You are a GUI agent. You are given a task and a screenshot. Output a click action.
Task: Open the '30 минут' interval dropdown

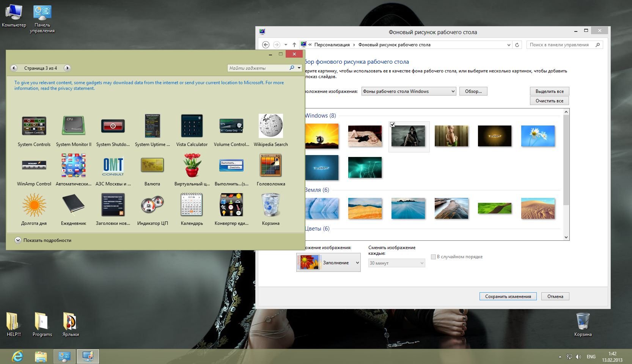pos(396,263)
